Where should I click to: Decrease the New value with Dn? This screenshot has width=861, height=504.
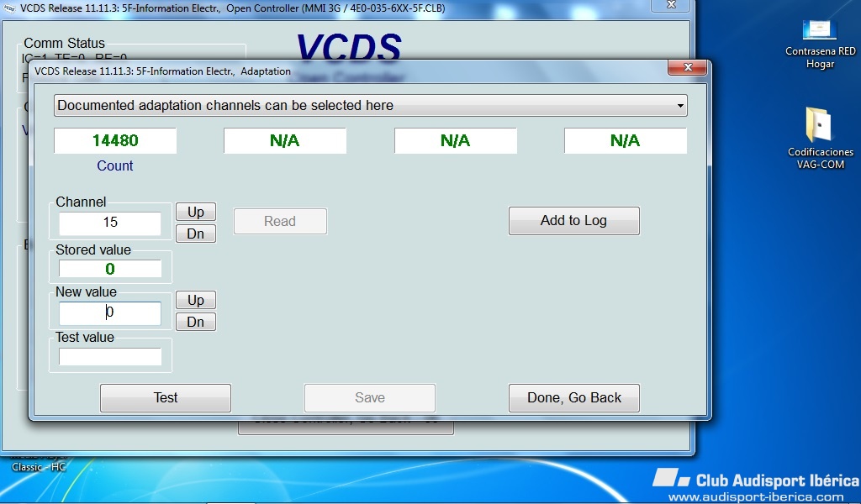pos(195,322)
